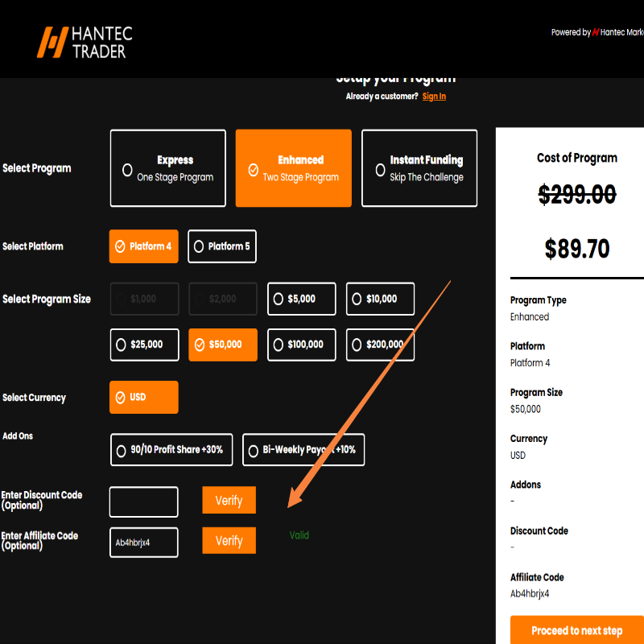Image resolution: width=644 pixels, height=644 pixels.
Task: Click the Select Currency label
Action: 34,398
